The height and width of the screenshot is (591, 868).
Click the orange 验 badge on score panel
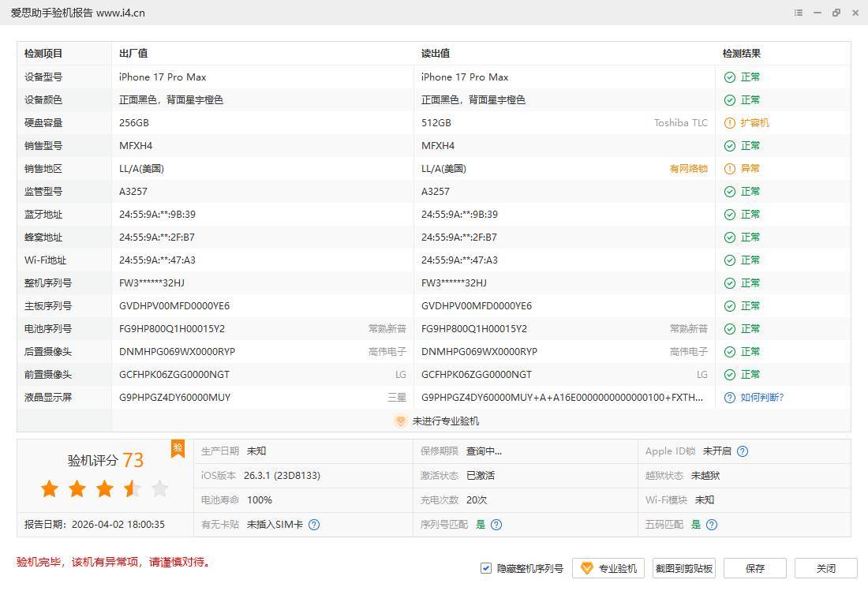tap(178, 448)
